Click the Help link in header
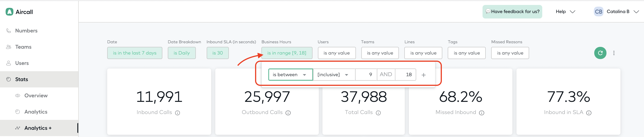The width and height of the screenshot is (644, 137). (561, 11)
